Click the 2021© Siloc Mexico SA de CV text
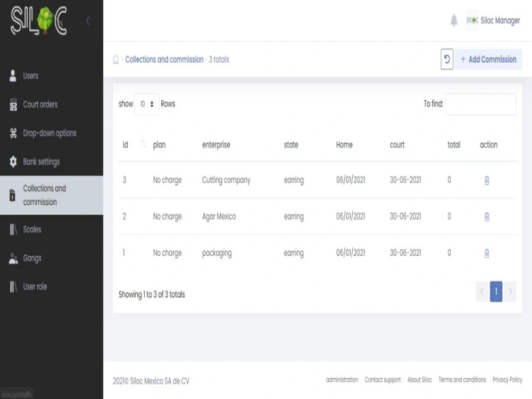 [x=151, y=381]
